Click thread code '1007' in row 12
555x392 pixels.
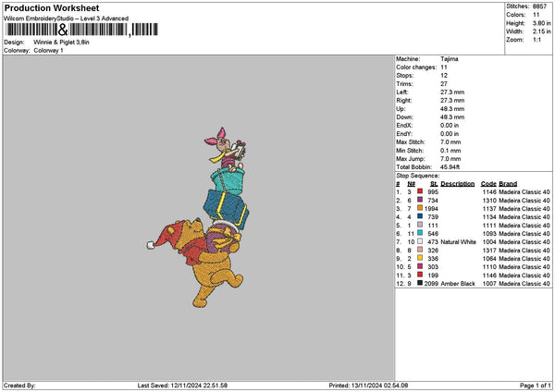point(489,284)
